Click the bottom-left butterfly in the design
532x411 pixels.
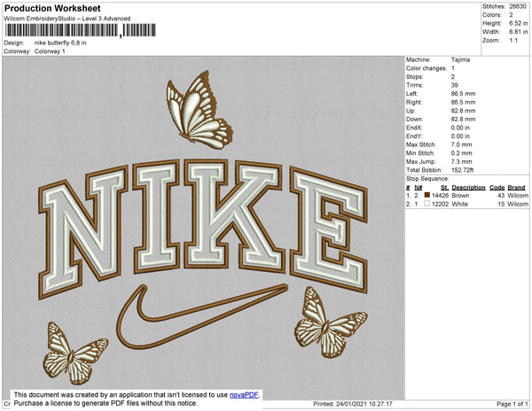tap(75, 353)
